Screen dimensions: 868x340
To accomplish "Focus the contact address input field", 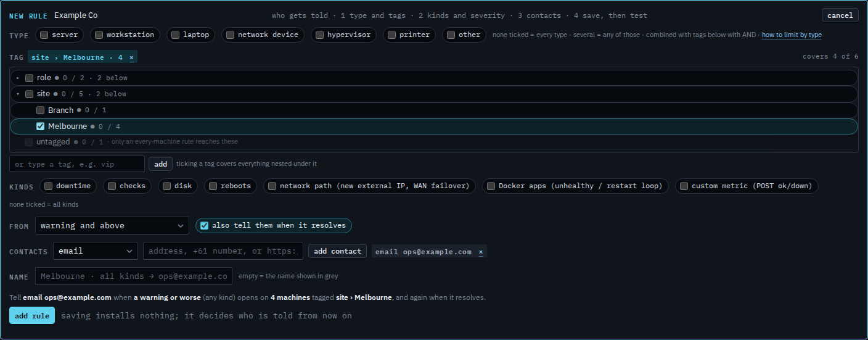I will 223,251.
